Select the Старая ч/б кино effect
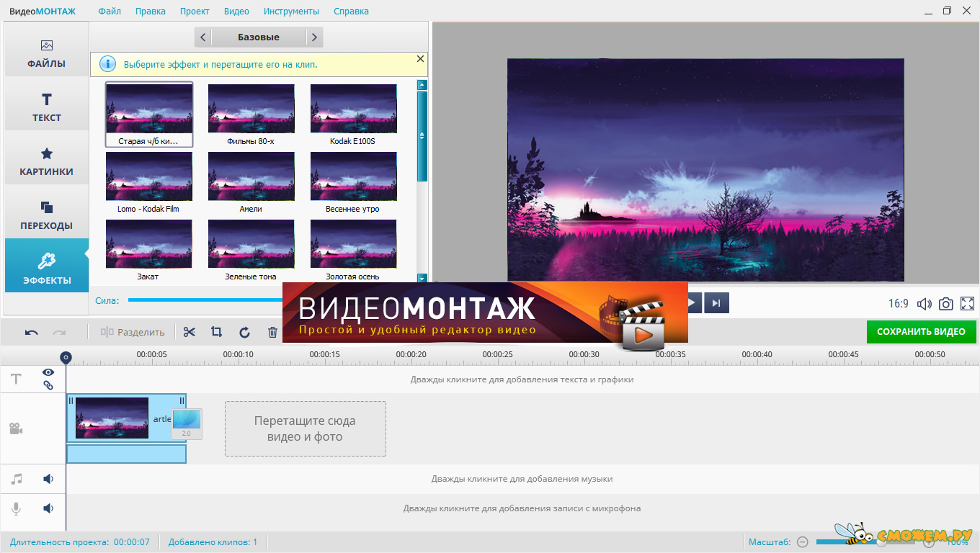The height and width of the screenshot is (553, 980). click(149, 114)
